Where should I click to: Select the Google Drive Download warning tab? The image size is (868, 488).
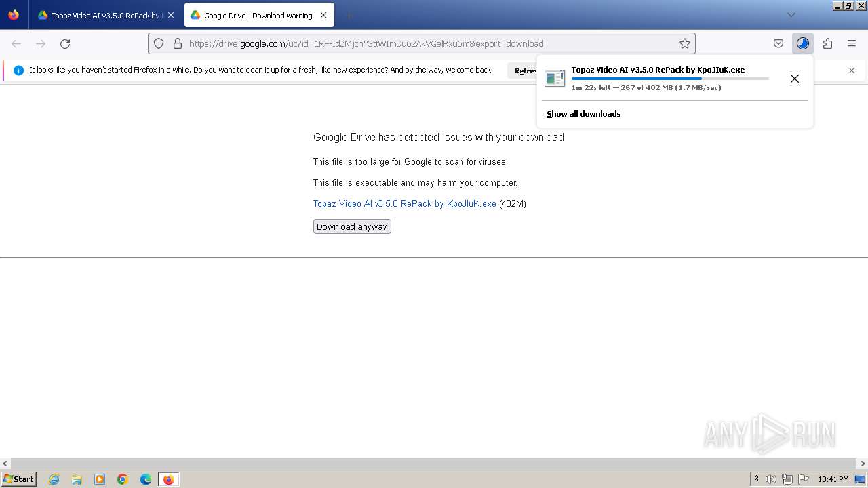coord(259,15)
